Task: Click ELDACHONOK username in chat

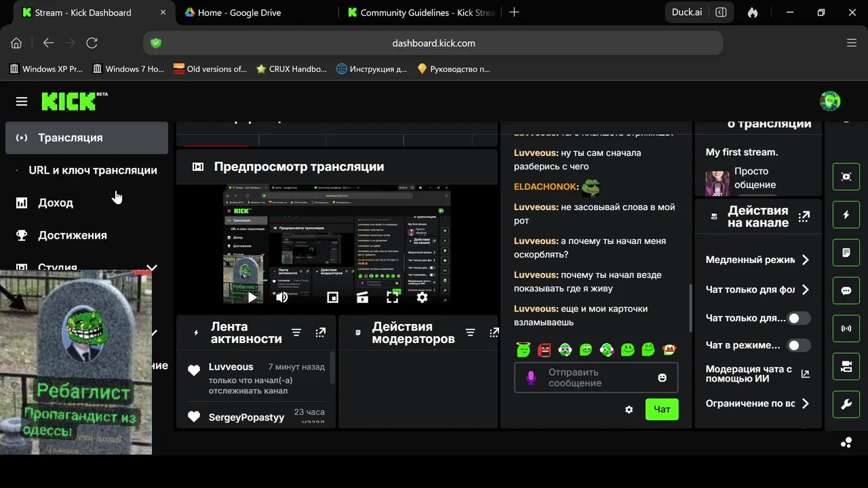Action: point(546,186)
